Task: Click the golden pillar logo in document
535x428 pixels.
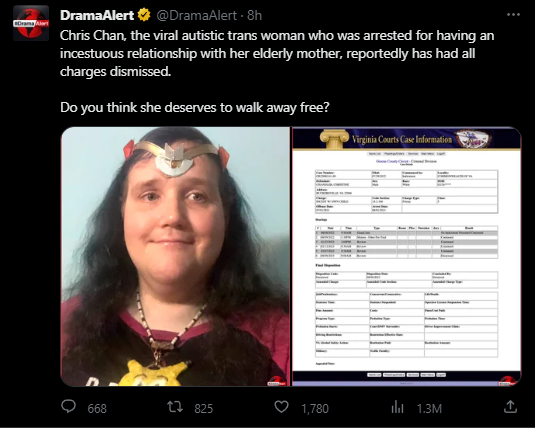Action: [x=334, y=139]
